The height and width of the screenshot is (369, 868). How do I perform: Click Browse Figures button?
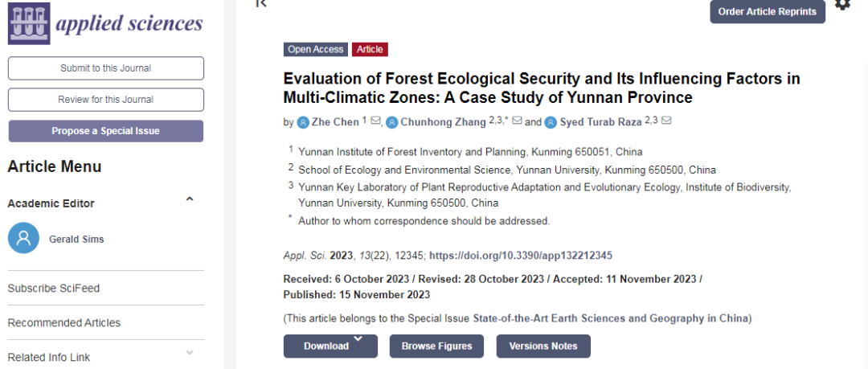436,346
